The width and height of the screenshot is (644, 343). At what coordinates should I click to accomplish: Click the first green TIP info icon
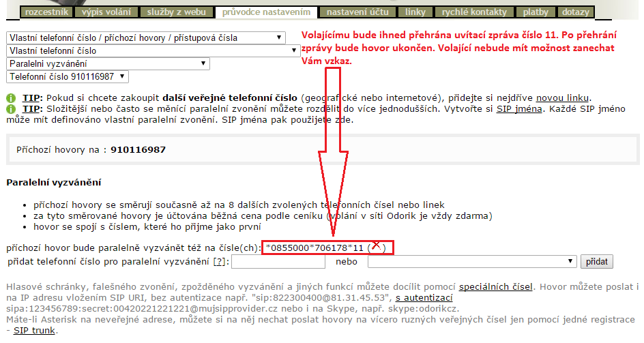point(10,98)
